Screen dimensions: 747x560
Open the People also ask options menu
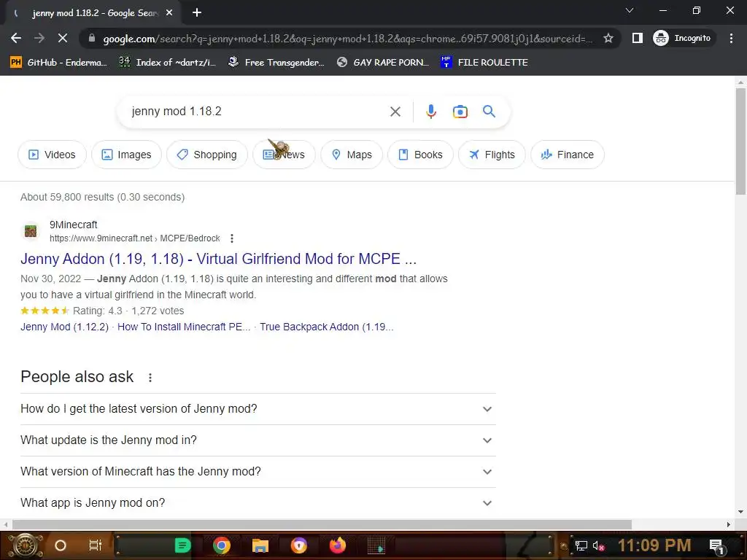click(150, 378)
